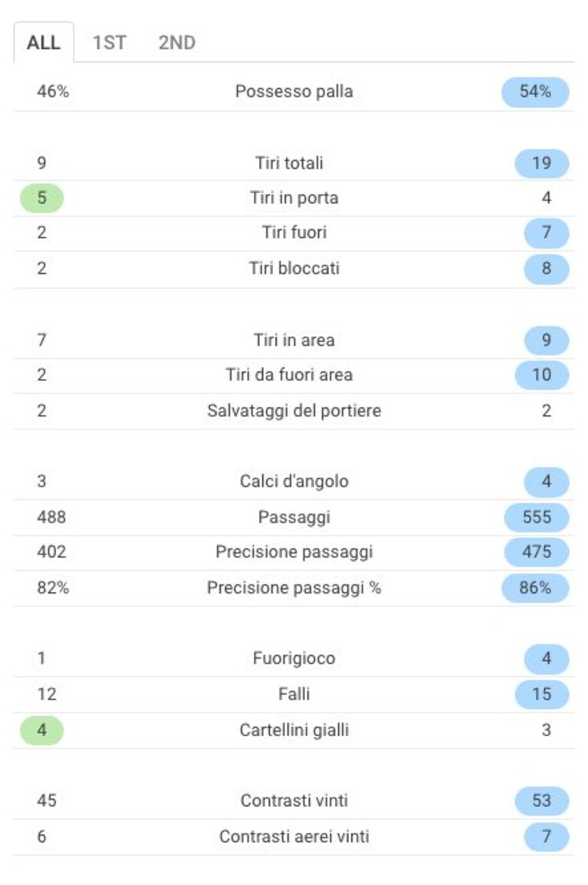Select the ALL stats tab
The height and width of the screenshot is (885, 588).
point(44,42)
